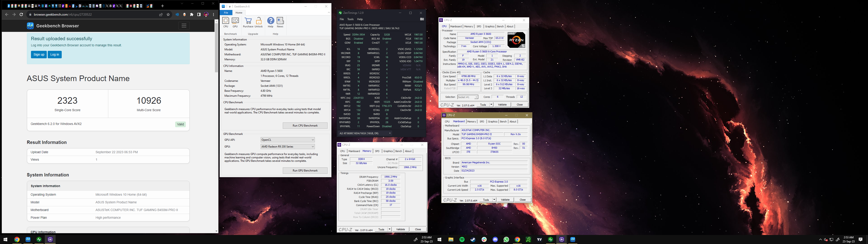Viewport: 868px width, 244px height.
Task: Click Run GPU Benchmark button
Action: coord(305,171)
